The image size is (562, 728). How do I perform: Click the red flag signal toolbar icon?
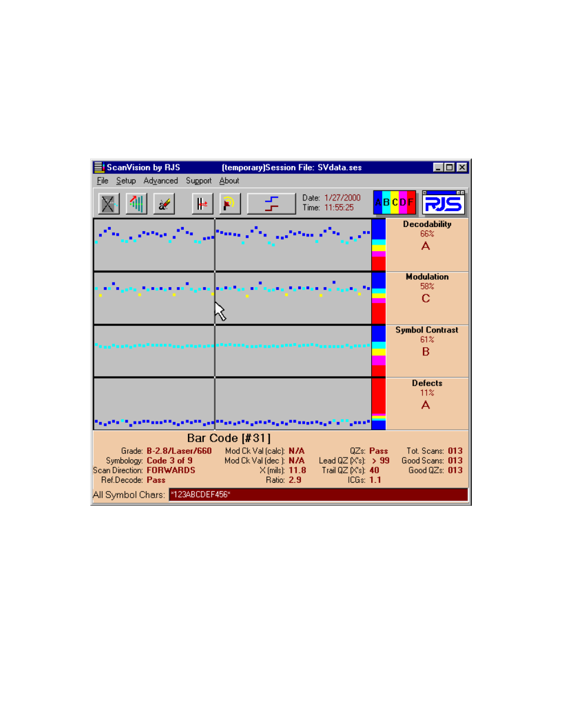[x=230, y=204]
